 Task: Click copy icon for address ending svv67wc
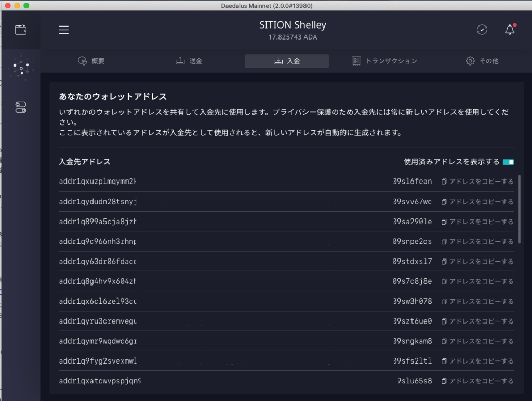click(444, 202)
